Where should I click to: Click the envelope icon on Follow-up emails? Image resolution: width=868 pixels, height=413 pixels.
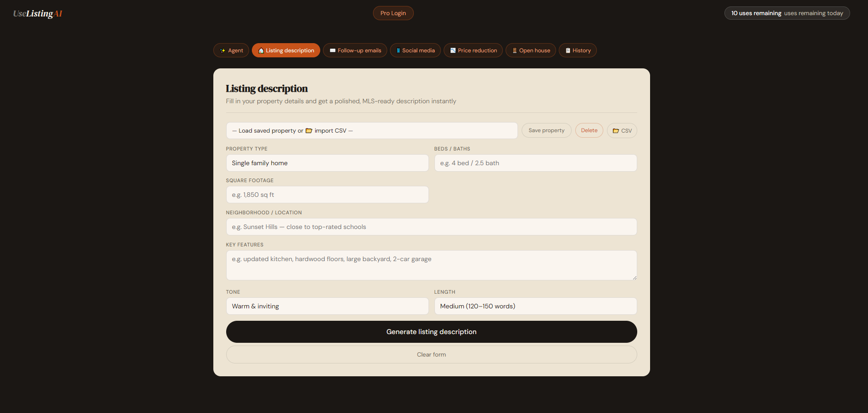coord(333,50)
